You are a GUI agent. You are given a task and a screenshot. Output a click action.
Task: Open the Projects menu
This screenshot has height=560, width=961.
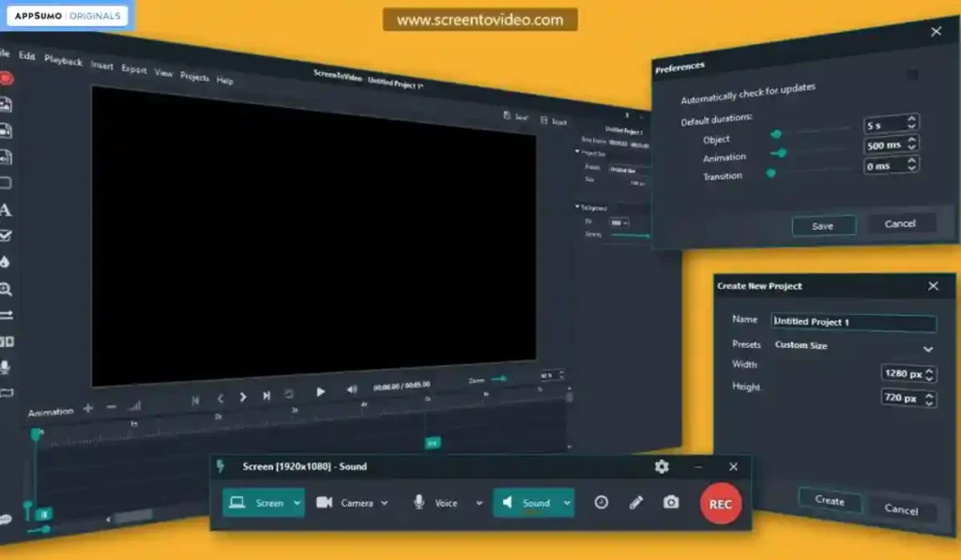194,76
